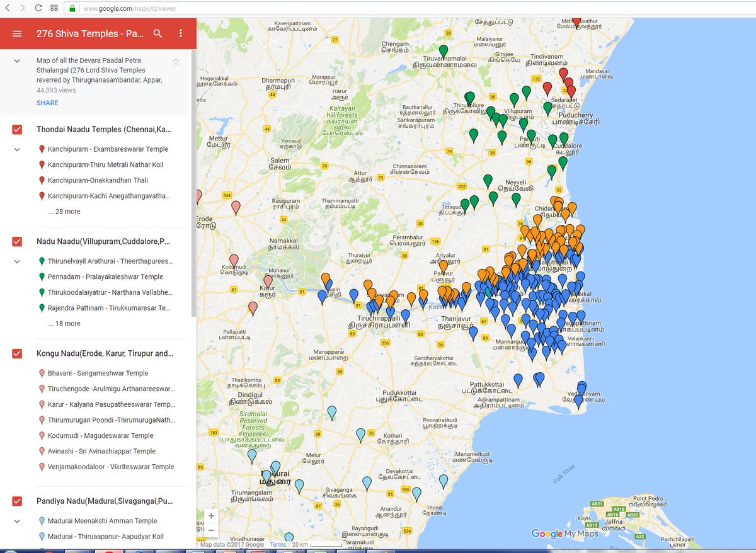Screen dimensions: 756x553
Task: Select Rajendra Pattinam - Tirukkumaresar entry
Action: click(110, 308)
